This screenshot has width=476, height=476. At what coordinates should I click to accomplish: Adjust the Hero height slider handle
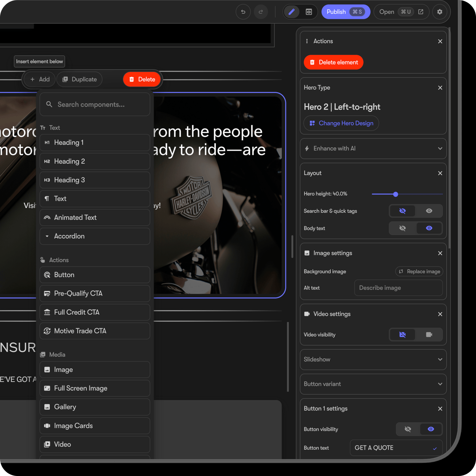pyautogui.click(x=396, y=194)
